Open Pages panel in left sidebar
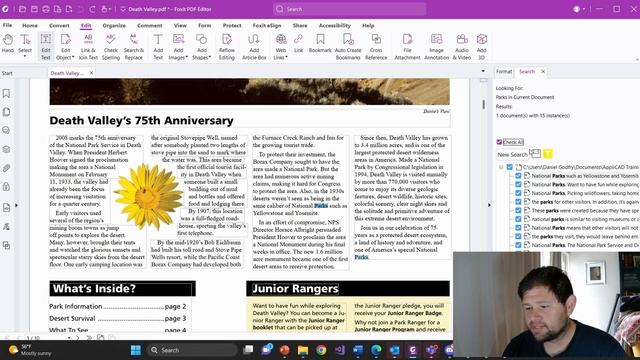 (6, 112)
